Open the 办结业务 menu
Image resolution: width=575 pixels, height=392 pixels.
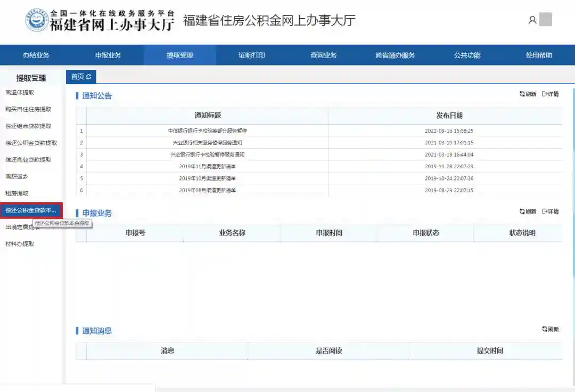tap(36, 55)
